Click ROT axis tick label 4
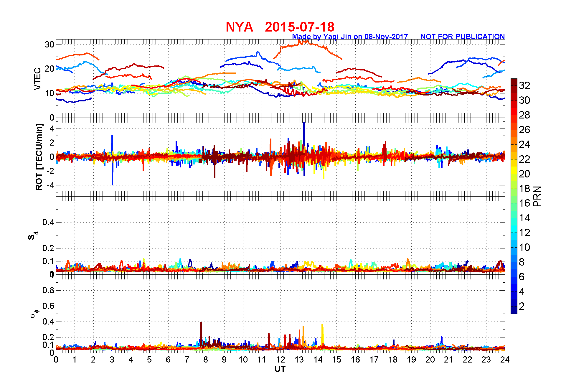 [52, 129]
